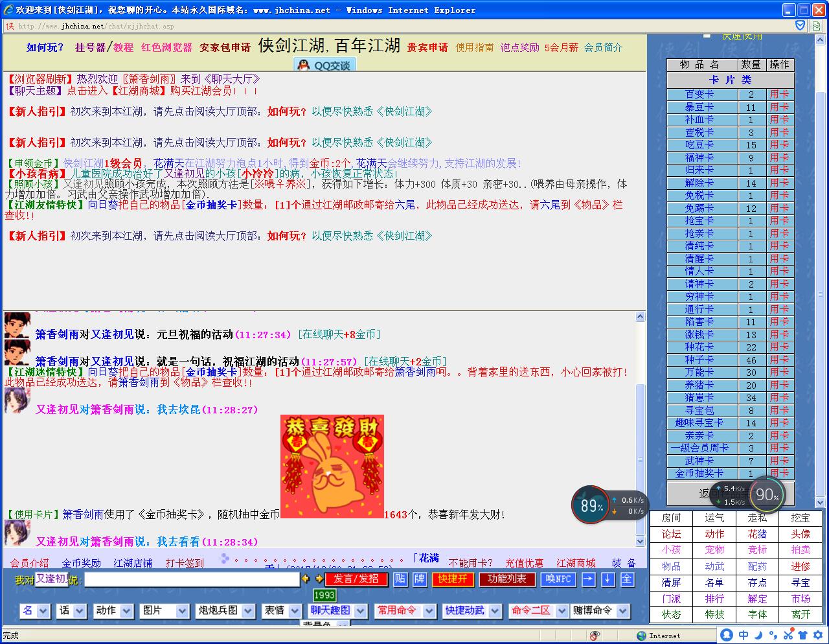Open the 赌博命令 dropdown
The image size is (829, 644).
click(x=599, y=610)
